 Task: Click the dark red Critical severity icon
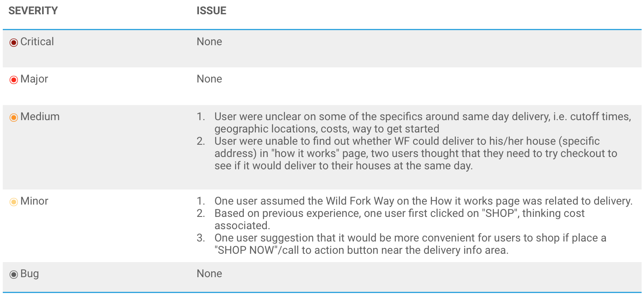point(14,42)
